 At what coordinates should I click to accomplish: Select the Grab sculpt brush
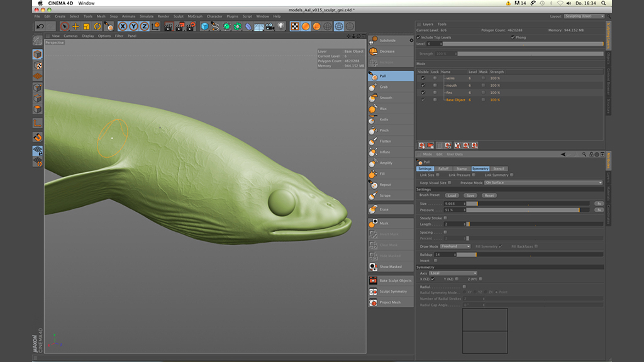tap(383, 87)
